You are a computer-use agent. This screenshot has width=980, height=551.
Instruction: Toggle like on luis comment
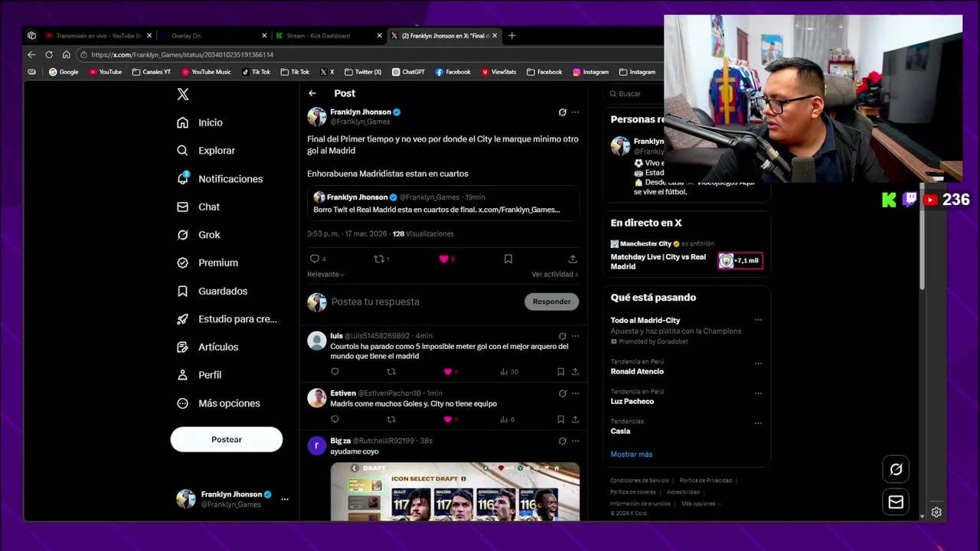coord(448,372)
